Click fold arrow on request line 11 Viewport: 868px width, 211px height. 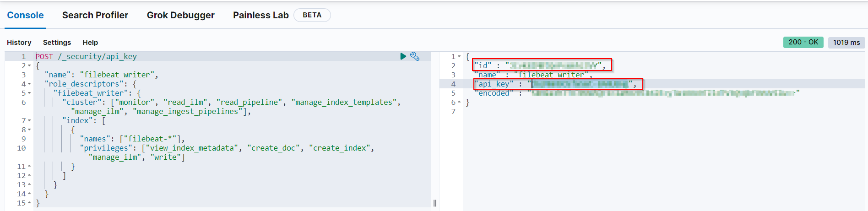pyautogui.click(x=29, y=166)
